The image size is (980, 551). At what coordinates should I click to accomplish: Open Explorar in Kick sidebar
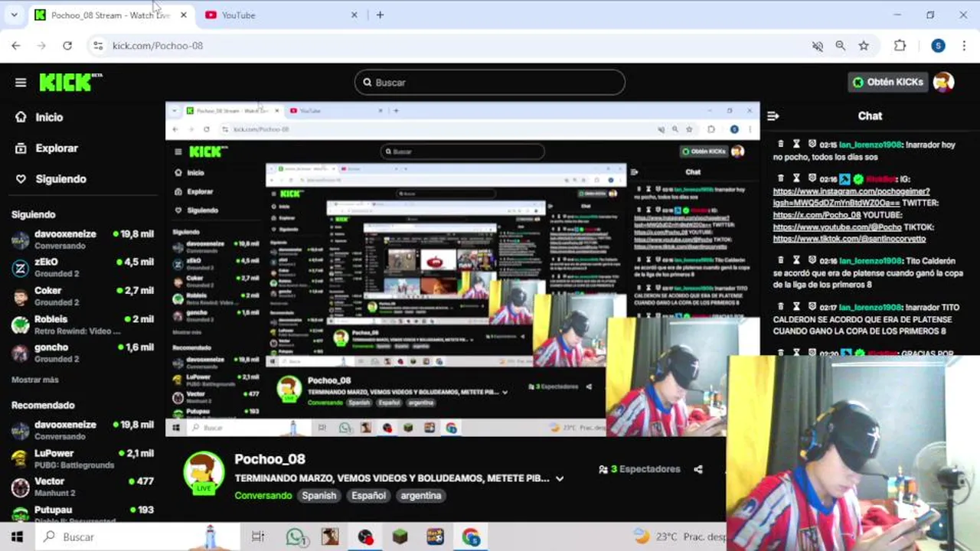coord(47,148)
